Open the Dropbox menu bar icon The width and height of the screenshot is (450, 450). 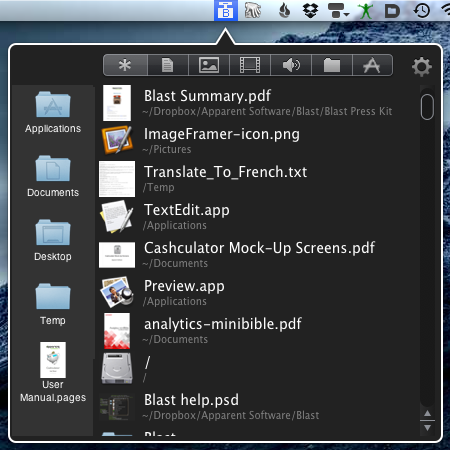coord(310,10)
